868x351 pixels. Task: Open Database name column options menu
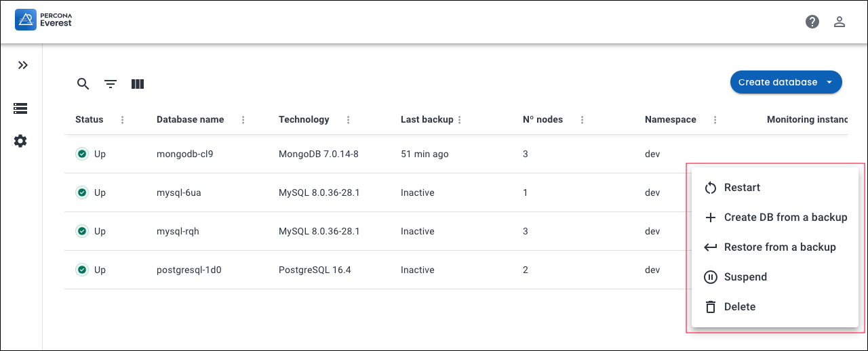[x=243, y=120]
